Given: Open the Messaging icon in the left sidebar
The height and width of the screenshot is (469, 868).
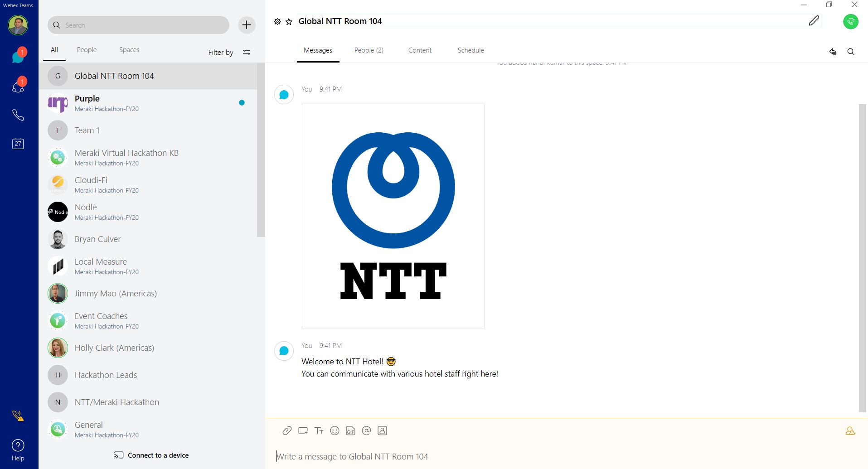Looking at the screenshot, I should [18, 57].
